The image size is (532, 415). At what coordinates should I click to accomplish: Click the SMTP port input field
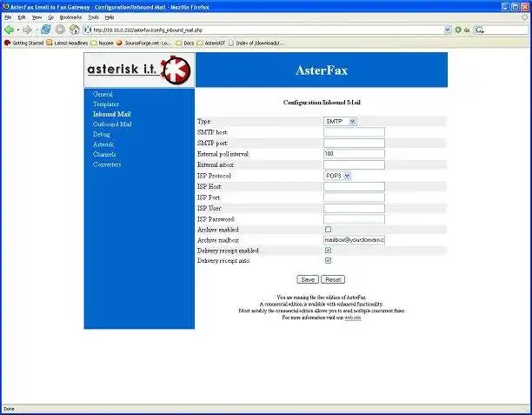(x=354, y=143)
